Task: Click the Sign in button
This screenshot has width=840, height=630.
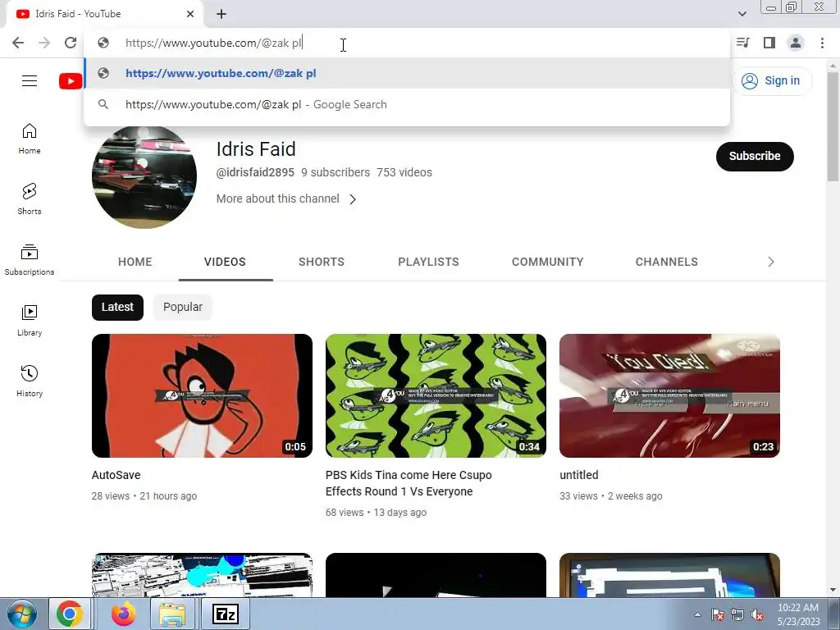Action: [772, 81]
